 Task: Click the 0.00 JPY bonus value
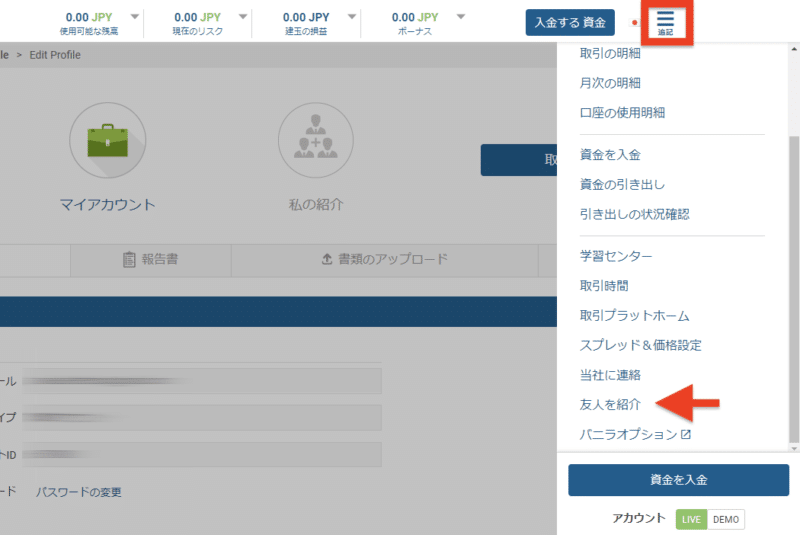click(x=415, y=17)
